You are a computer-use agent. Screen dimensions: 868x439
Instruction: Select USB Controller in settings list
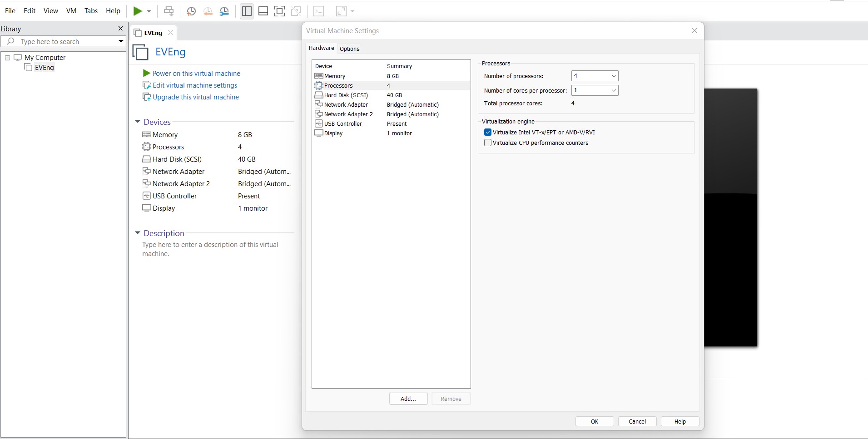pyautogui.click(x=391, y=123)
